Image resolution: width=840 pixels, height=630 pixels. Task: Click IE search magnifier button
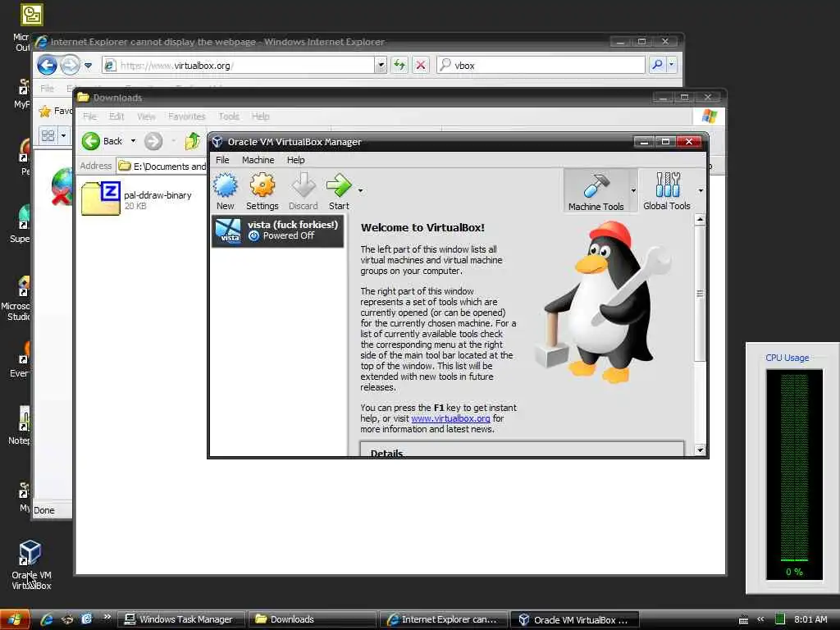pos(657,66)
